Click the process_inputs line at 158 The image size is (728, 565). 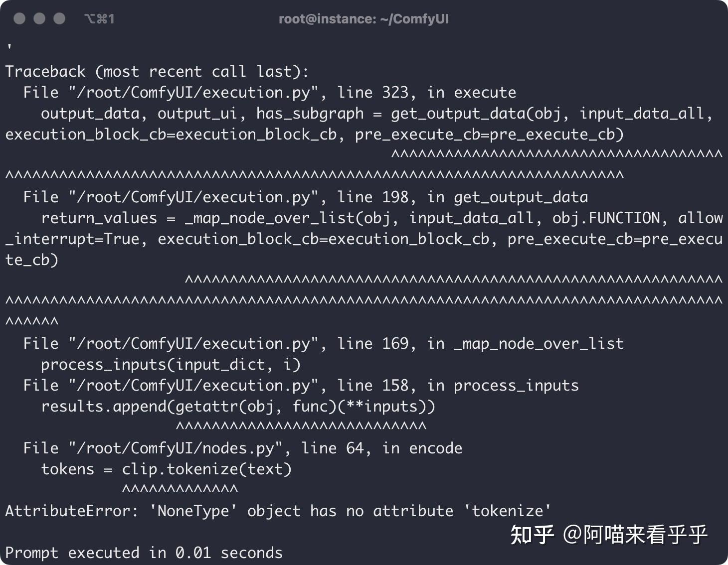pos(299,385)
